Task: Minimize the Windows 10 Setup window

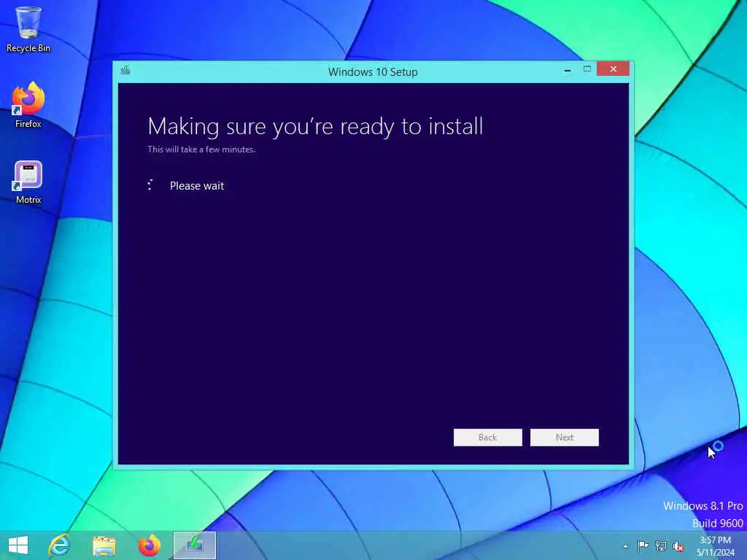Action: click(568, 69)
